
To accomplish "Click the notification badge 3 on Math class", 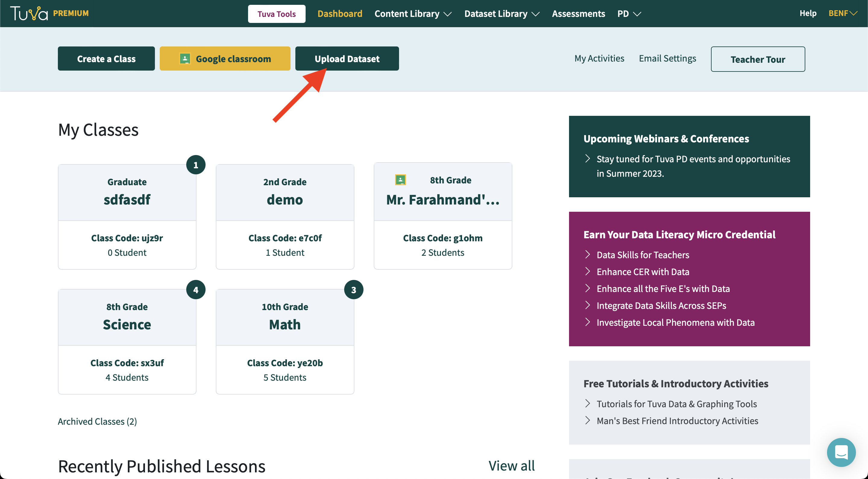I will point(354,290).
